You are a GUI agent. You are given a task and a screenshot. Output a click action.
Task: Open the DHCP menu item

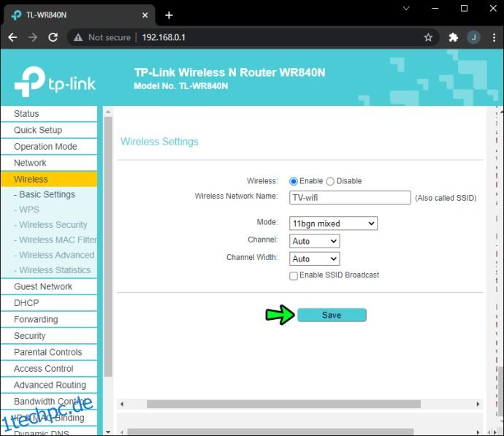click(49, 303)
